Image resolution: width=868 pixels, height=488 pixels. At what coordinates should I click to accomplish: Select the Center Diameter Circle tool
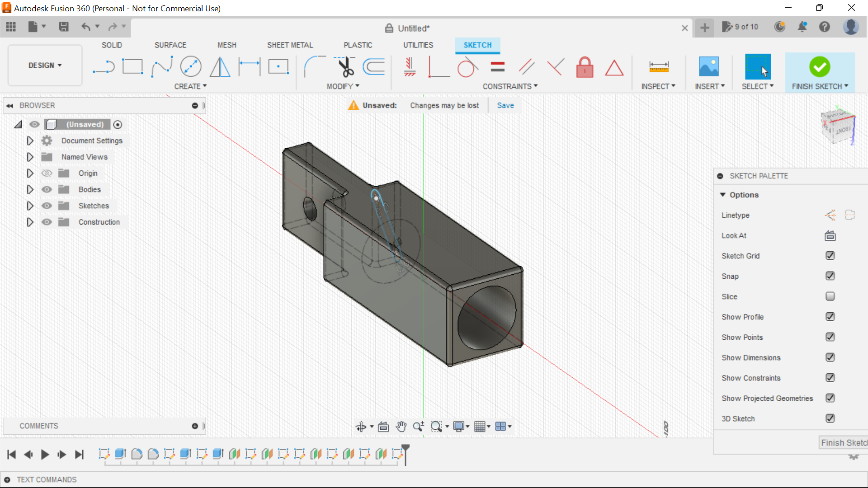pyautogui.click(x=190, y=66)
